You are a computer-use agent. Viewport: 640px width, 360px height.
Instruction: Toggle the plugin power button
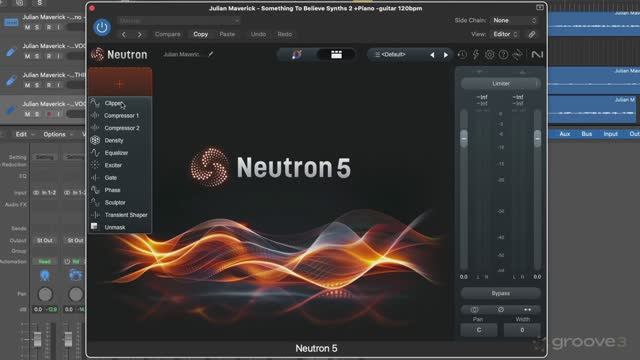pyautogui.click(x=102, y=27)
